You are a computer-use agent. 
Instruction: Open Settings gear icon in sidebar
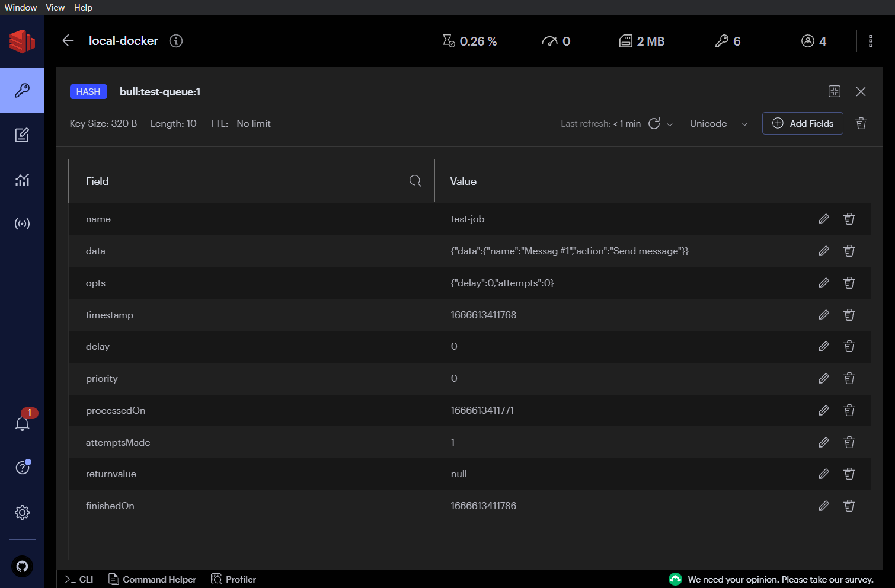[22, 512]
